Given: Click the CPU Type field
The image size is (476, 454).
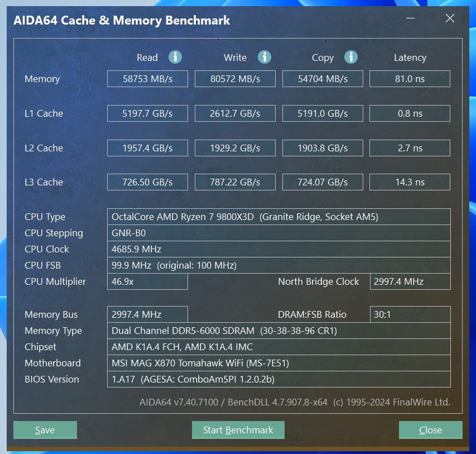Looking at the screenshot, I should point(278,217).
